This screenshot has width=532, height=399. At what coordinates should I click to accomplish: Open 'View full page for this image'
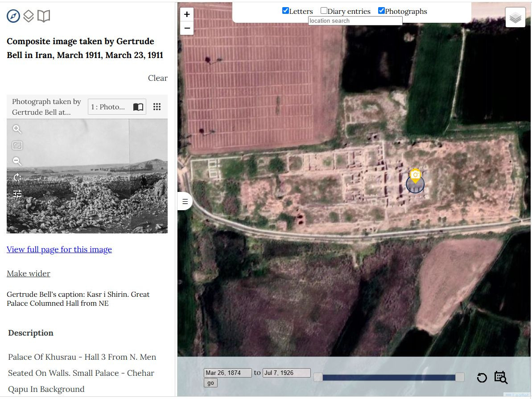(59, 249)
